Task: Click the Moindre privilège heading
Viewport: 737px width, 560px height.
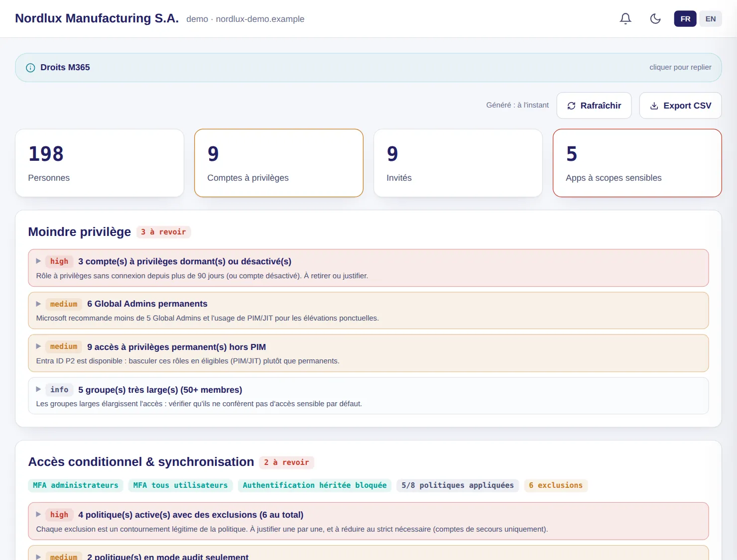Action: pos(80,232)
